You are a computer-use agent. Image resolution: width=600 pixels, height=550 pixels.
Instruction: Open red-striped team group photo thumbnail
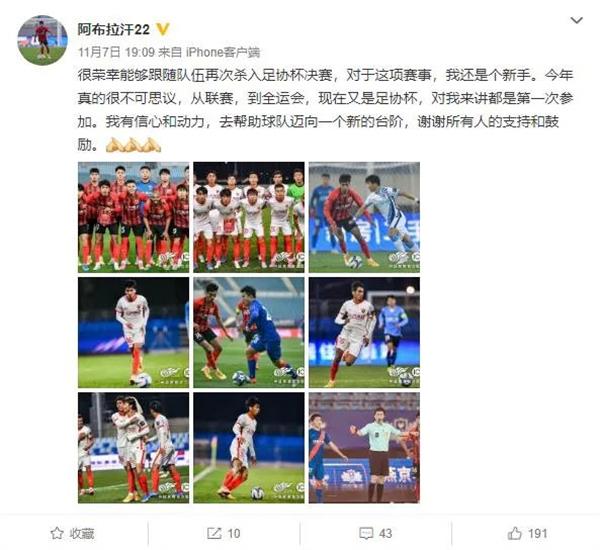pos(134,217)
